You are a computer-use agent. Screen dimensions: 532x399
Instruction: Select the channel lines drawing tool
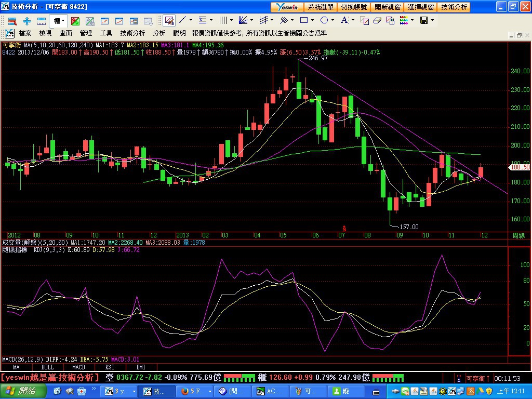[263, 20]
